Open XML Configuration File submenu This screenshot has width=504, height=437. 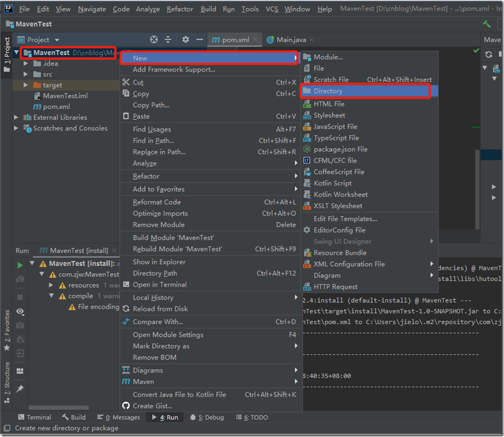click(369, 264)
